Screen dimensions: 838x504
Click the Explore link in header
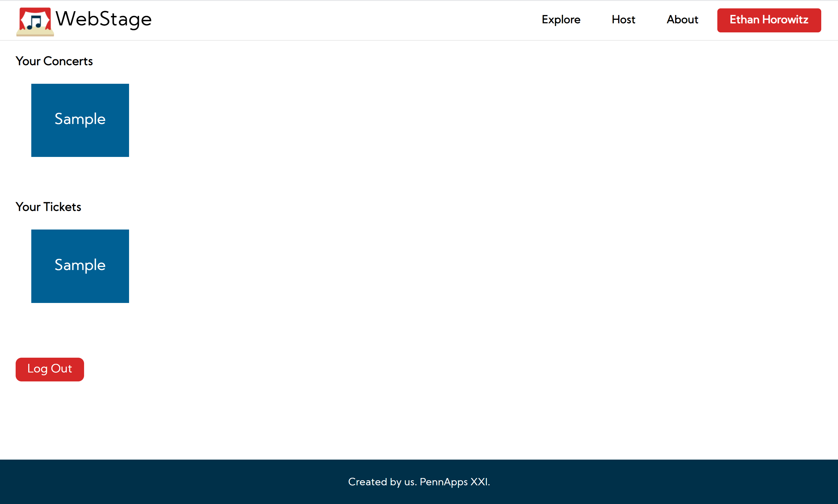tap(561, 20)
